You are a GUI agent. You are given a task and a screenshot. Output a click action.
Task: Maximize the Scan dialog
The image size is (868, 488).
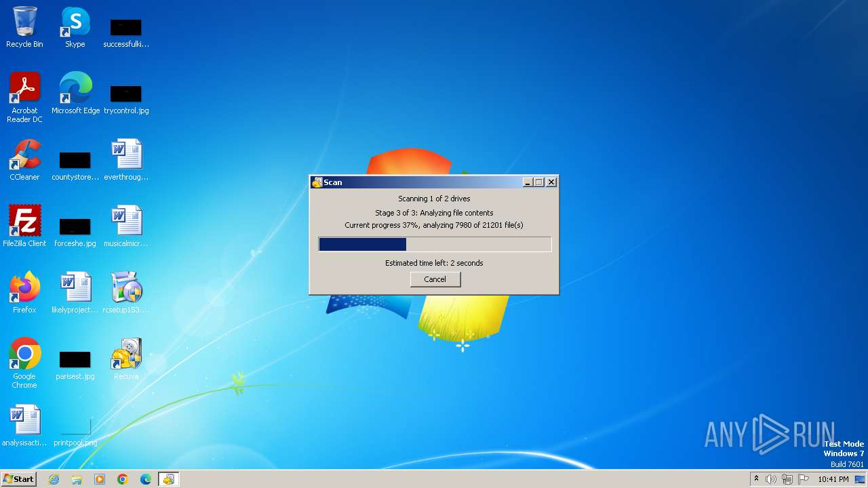tap(539, 182)
